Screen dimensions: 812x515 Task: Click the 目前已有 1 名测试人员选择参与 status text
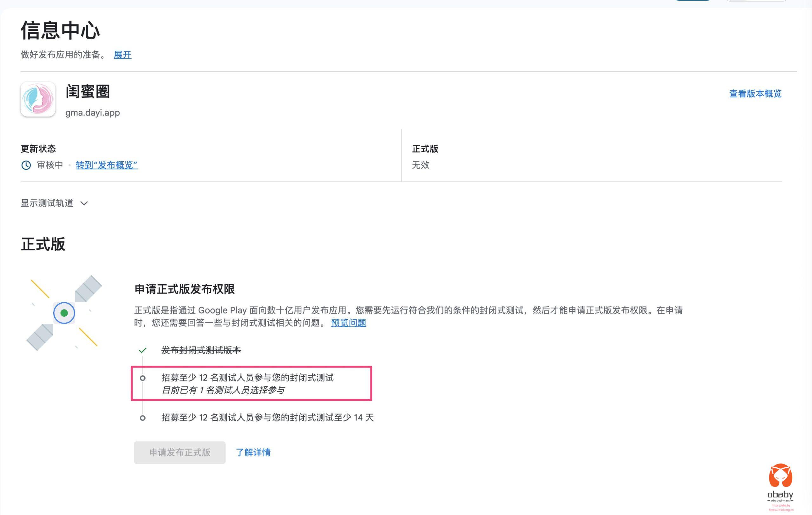point(223,390)
